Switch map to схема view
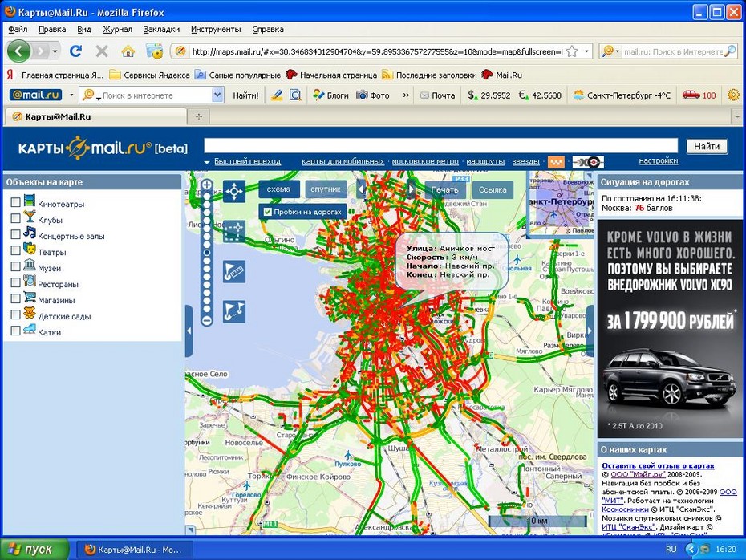 tap(279, 189)
